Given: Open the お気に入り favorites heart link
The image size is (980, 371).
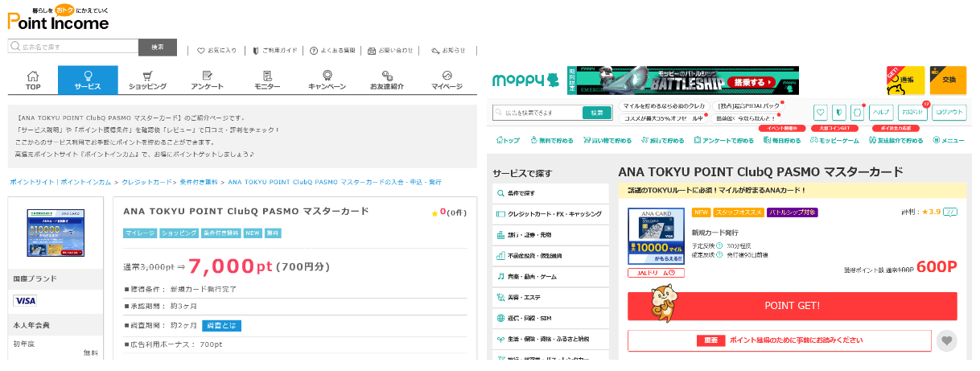Looking at the screenshot, I should (x=217, y=50).
